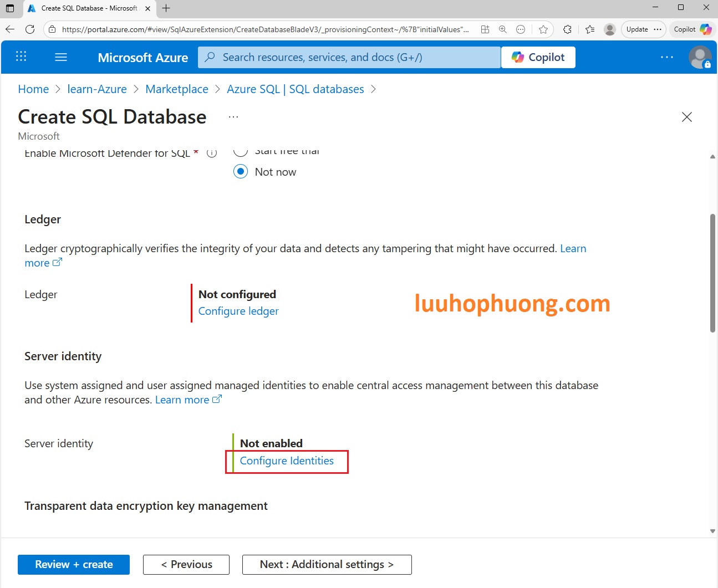This screenshot has height=588, width=718.
Task: Click the Copilot button in Azure header
Action: click(x=538, y=57)
